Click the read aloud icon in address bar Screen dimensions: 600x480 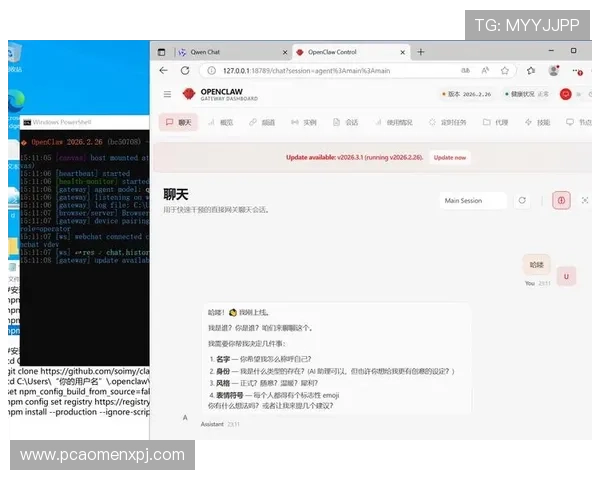(x=485, y=70)
